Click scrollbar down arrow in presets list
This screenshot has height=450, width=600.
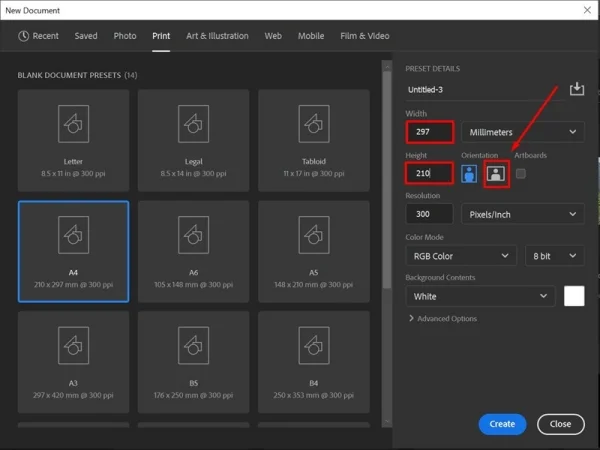pos(387,422)
